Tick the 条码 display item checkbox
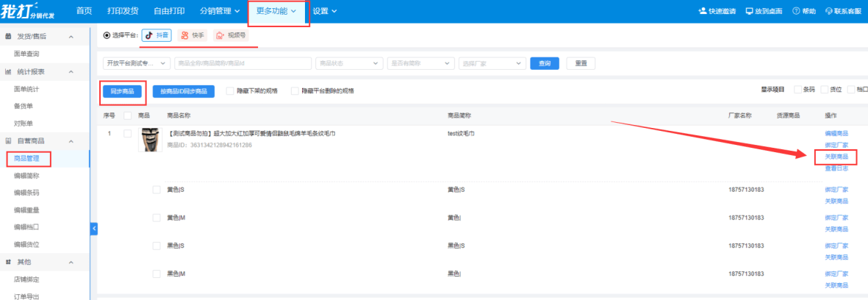The width and height of the screenshot is (868, 300). pyautogui.click(x=797, y=90)
